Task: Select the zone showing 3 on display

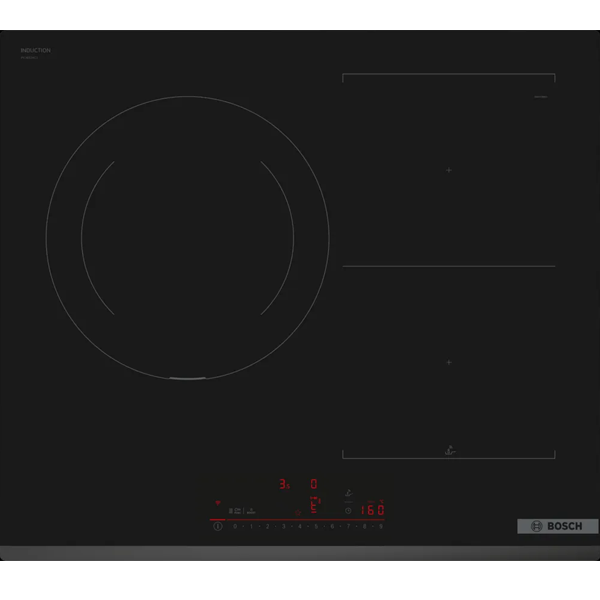Action: tap(284, 484)
